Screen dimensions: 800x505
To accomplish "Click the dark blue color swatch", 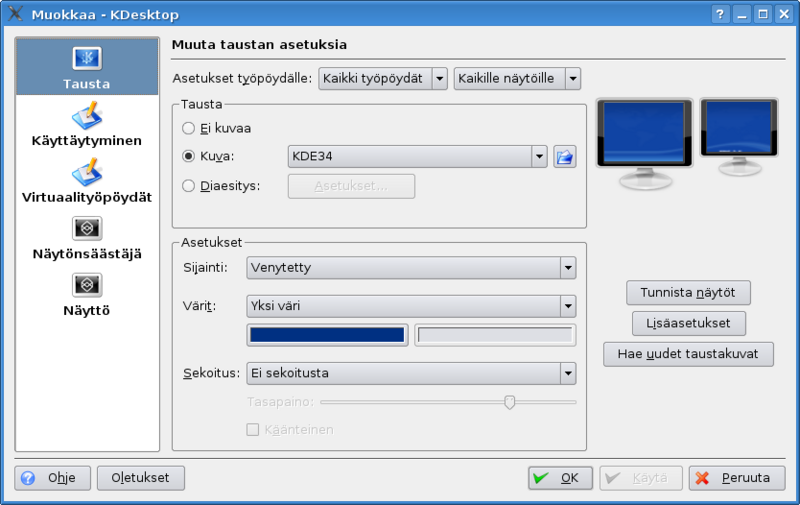I will point(327,336).
